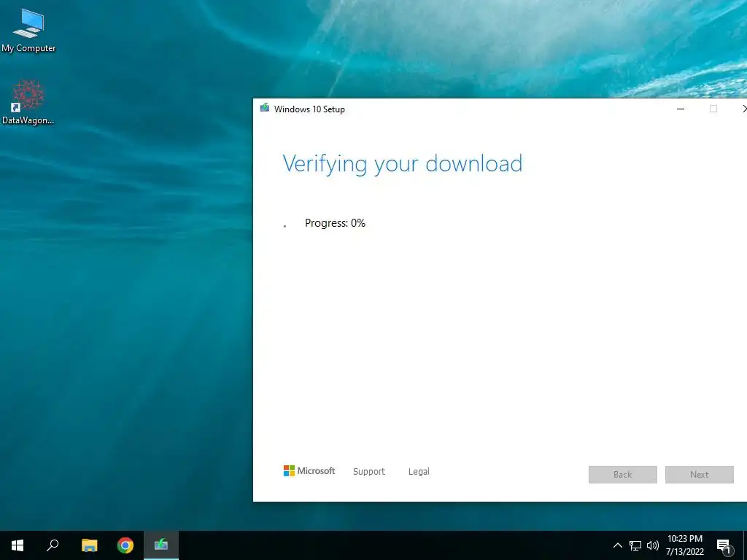Show hidden system tray icons
The image size is (747, 560).
pyautogui.click(x=617, y=545)
